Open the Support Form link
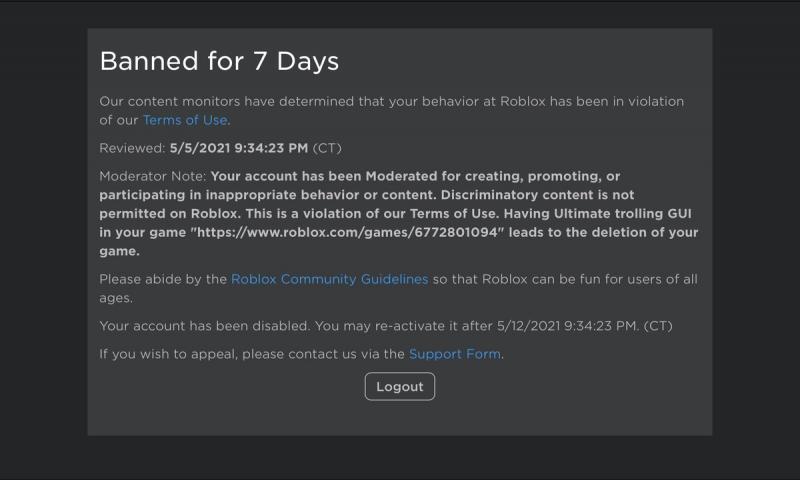The image size is (800, 480). (x=455, y=354)
